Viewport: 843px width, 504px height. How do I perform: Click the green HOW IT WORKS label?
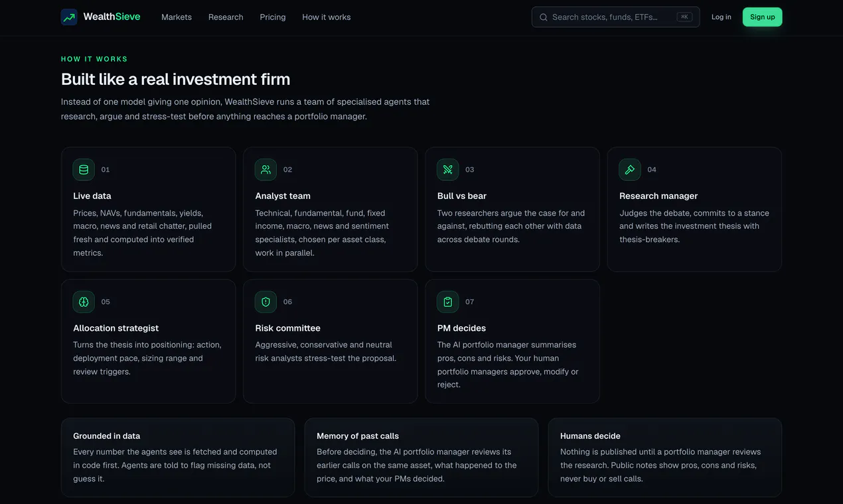pos(94,59)
